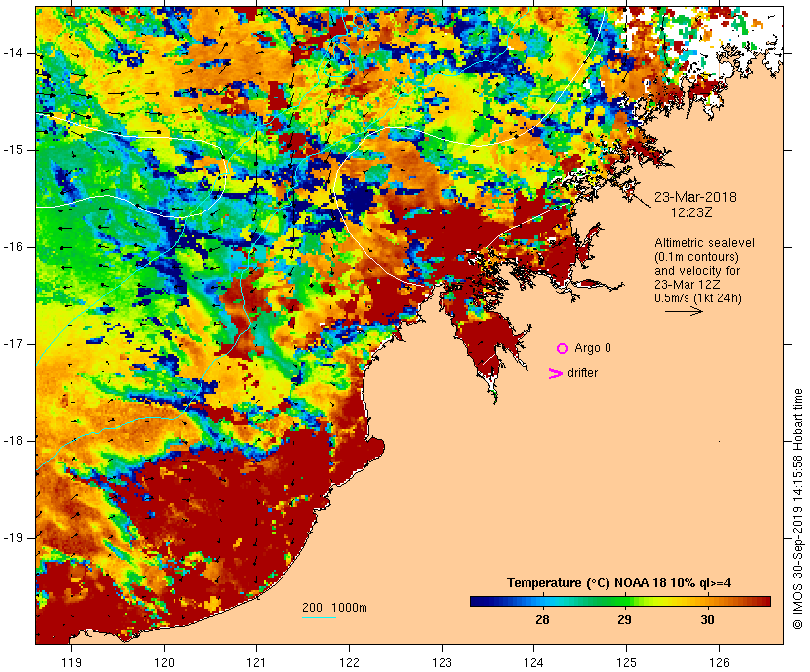Click the '30' color bar tick label
The height and width of the screenshot is (672, 810).
click(707, 619)
